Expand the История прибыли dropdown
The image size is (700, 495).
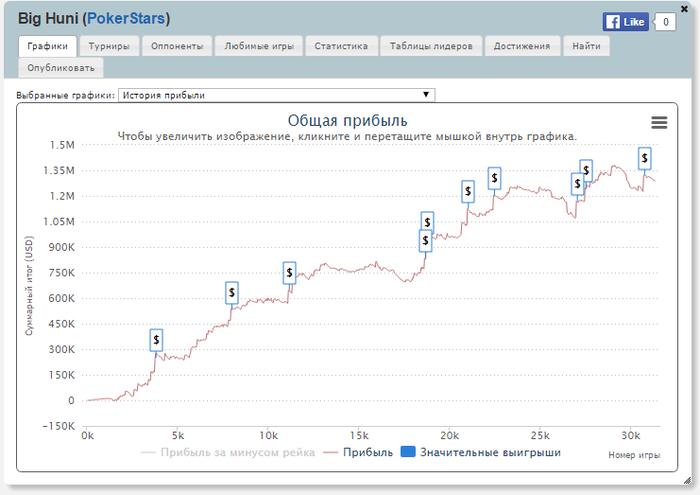coord(276,95)
